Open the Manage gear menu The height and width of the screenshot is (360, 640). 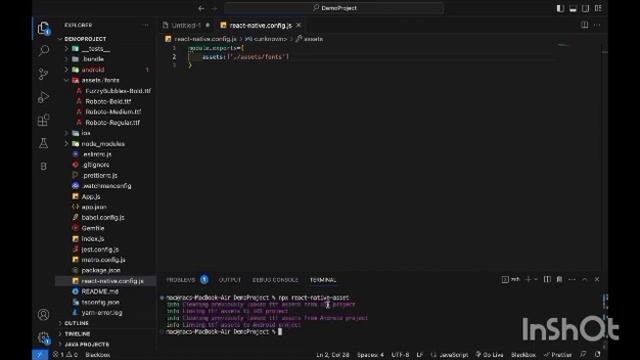coord(43,338)
